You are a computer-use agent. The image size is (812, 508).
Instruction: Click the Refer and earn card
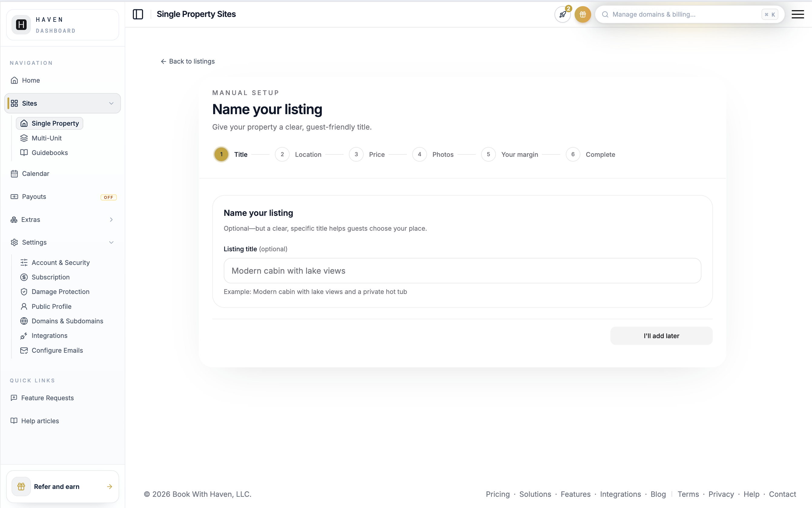coord(62,487)
